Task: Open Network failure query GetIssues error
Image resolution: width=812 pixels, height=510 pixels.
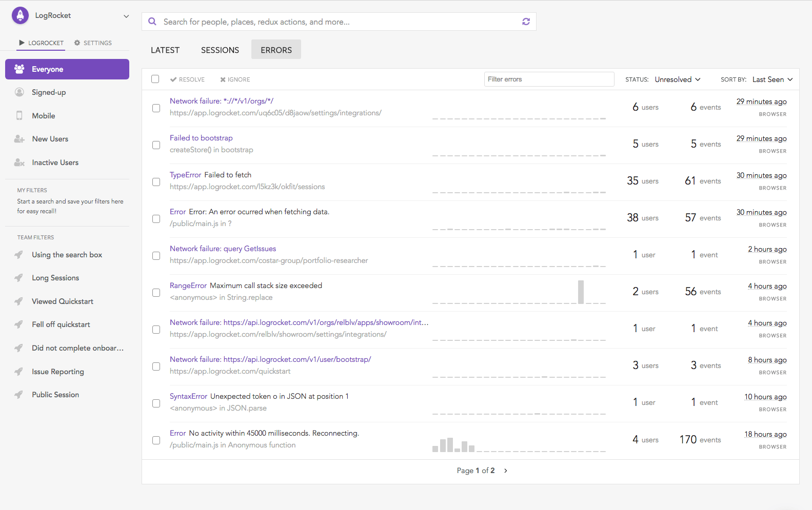Action: [x=223, y=249]
